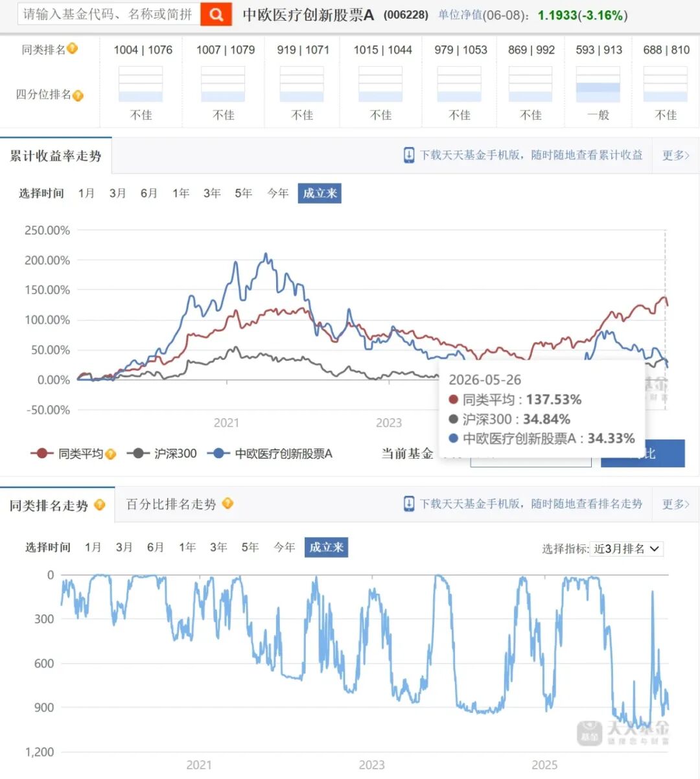Select 5年 range for cumulative return chart
The height and width of the screenshot is (779, 700).
243,193
